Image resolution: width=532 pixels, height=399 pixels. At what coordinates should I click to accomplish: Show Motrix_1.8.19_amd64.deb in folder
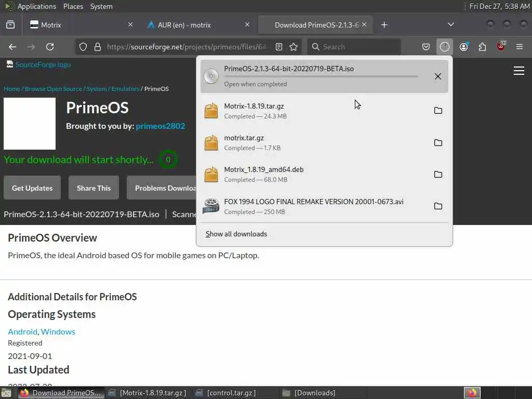click(x=438, y=175)
